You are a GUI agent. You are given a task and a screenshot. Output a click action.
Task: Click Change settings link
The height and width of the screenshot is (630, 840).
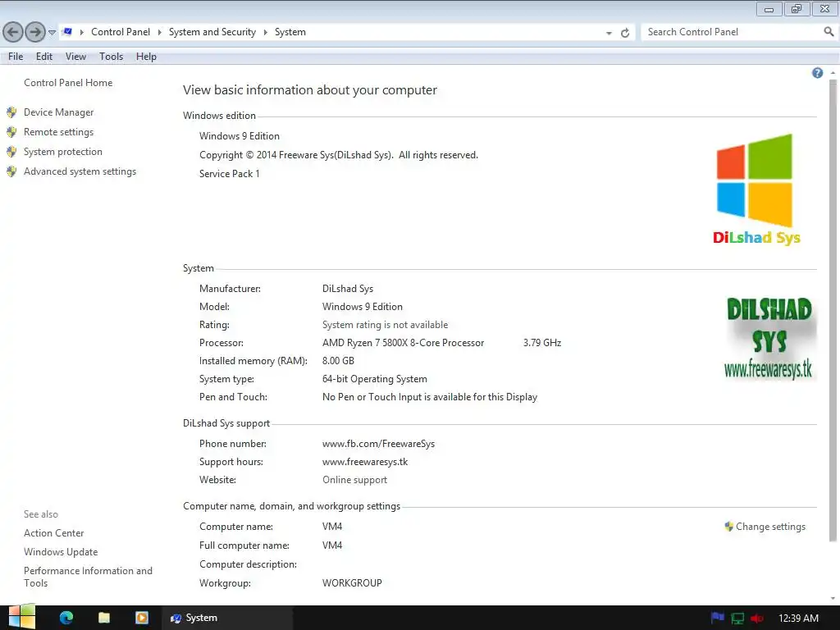click(x=770, y=527)
